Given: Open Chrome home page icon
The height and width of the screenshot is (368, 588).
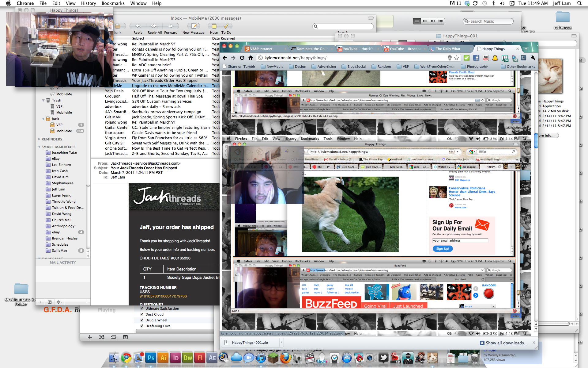Looking at the screenshot, I should click(251, 58).
